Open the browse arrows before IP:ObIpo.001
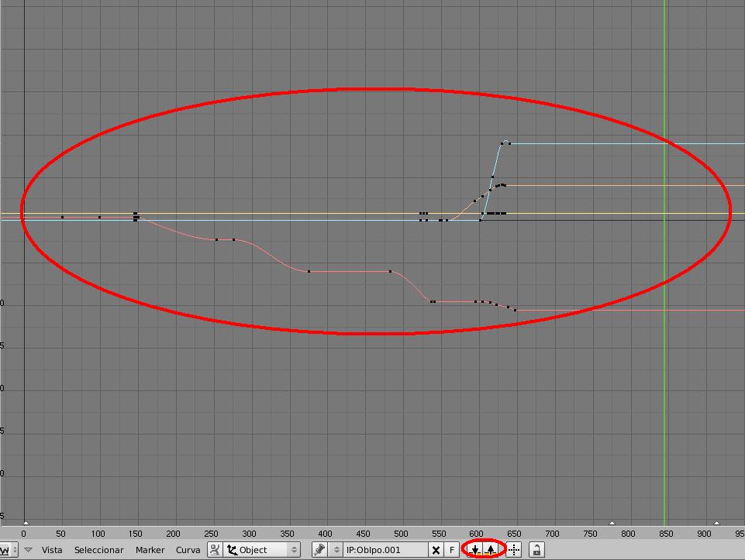The width and height of the screenshot is (745, 560). tap(336, 550)
